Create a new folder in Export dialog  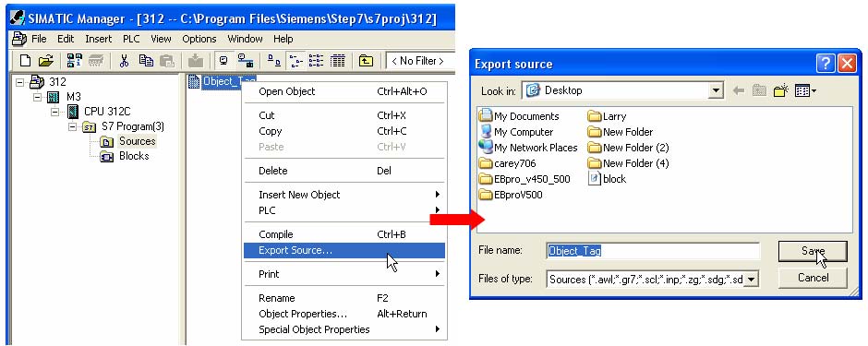780,90
